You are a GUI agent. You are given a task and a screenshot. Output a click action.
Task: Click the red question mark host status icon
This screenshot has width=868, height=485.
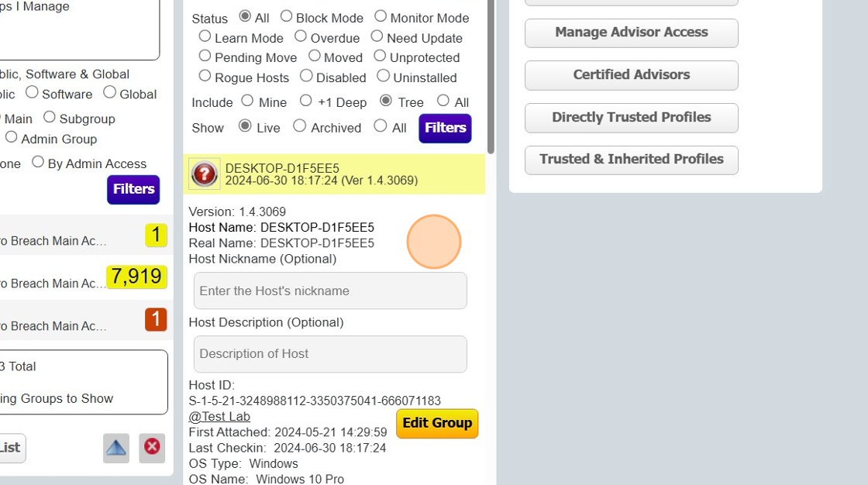(x=205, y=174)
